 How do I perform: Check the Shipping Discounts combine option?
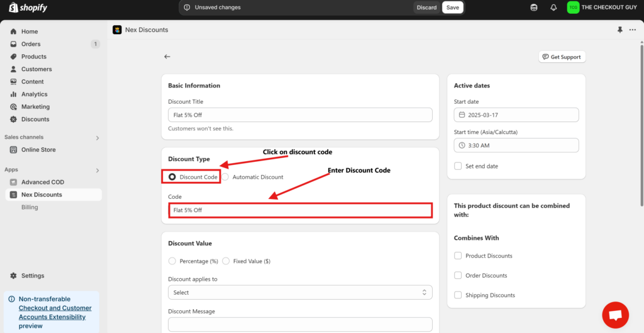(458, 295)
